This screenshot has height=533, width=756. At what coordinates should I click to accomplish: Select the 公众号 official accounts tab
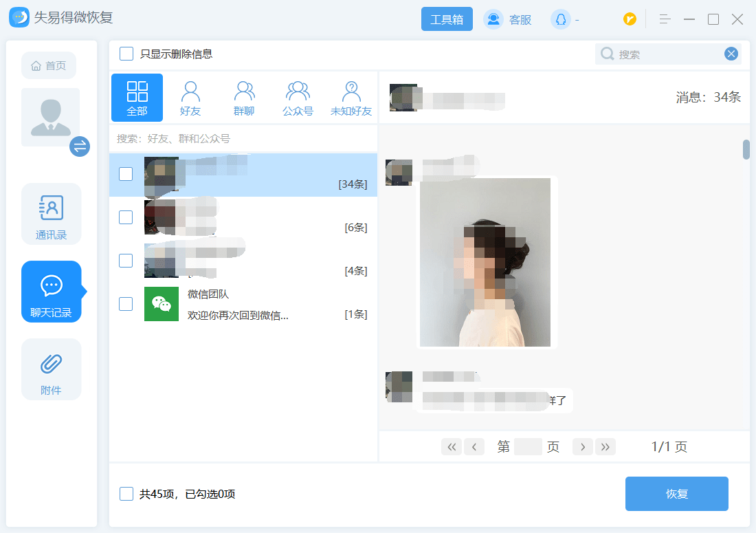point(298,98)
